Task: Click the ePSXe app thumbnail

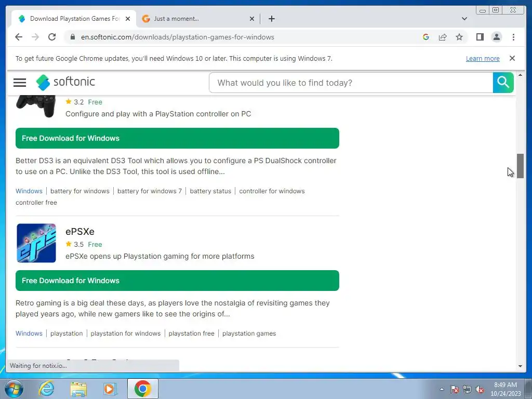Action: tap(36, 243)
